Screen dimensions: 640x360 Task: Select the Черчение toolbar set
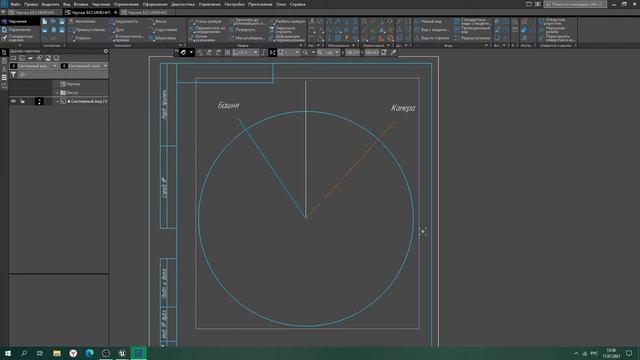(x=20, y=21)
